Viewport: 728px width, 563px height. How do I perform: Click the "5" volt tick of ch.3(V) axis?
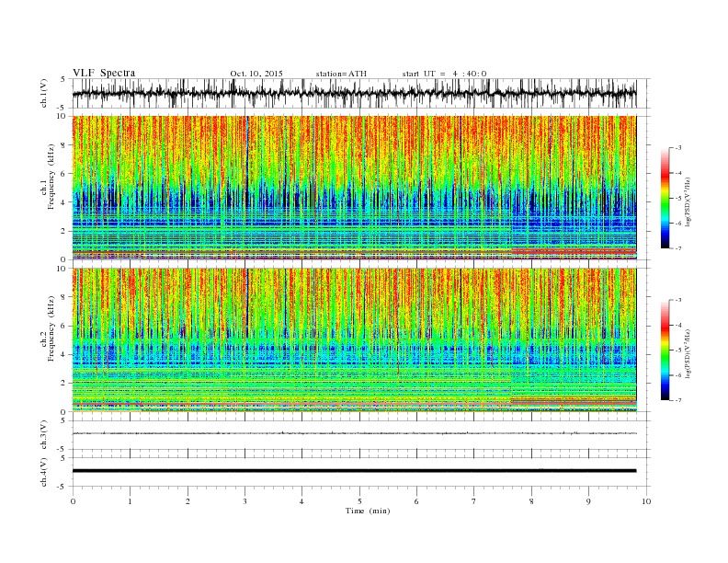pyautogui.click(x=63, y=420)
